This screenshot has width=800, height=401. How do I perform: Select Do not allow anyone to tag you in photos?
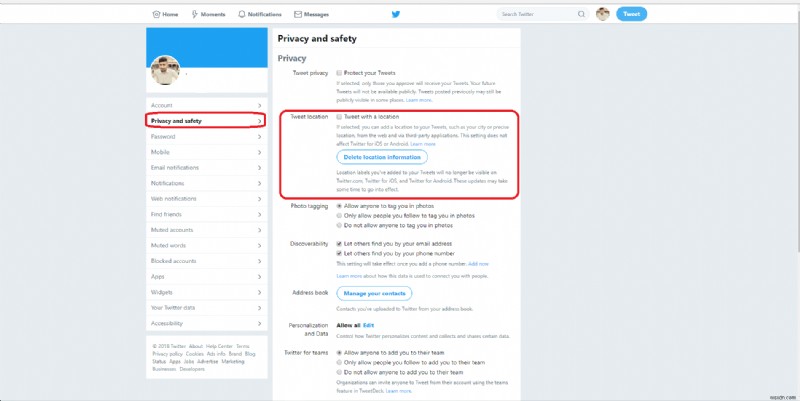[x=340, y=225]
